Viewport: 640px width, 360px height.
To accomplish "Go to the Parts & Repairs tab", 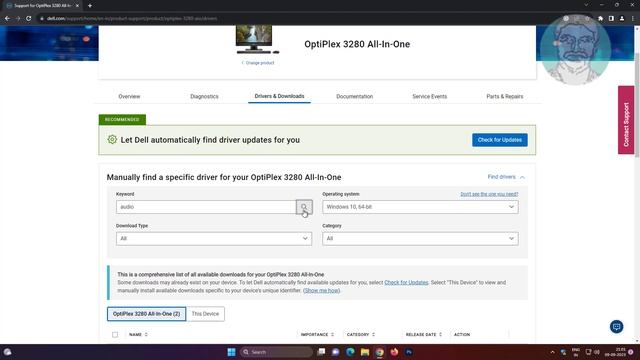I will (x=504, y=97).
